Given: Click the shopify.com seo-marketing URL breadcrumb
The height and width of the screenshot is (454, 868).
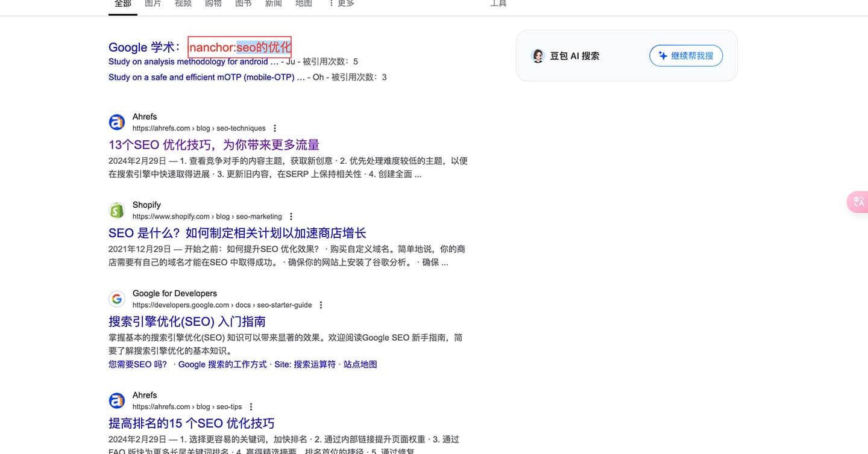Looking at the screenshot, I should 207,216.
